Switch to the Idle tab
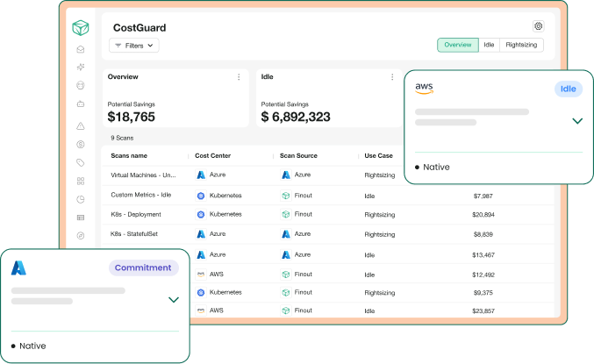The width and height of the screenshot is (594, 364). [489, 45]
